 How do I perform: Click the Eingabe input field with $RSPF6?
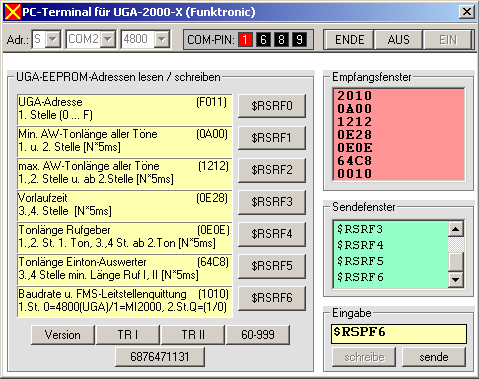pos(399,334)
